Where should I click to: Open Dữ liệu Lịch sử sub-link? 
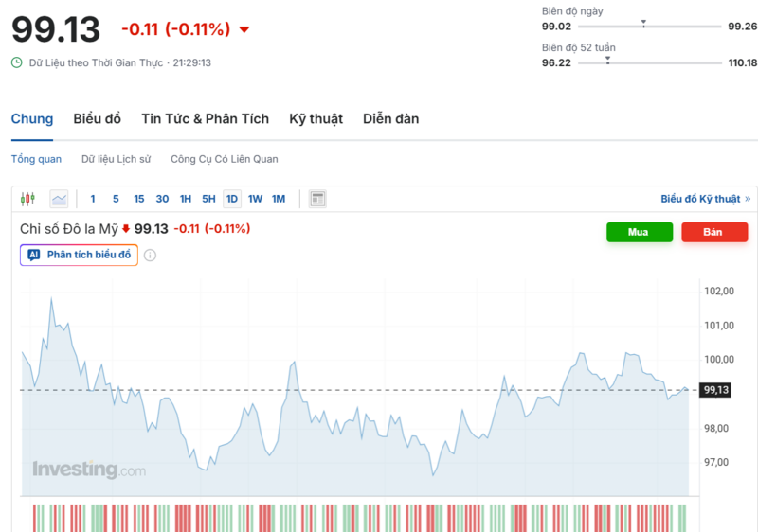coord(116,159)
